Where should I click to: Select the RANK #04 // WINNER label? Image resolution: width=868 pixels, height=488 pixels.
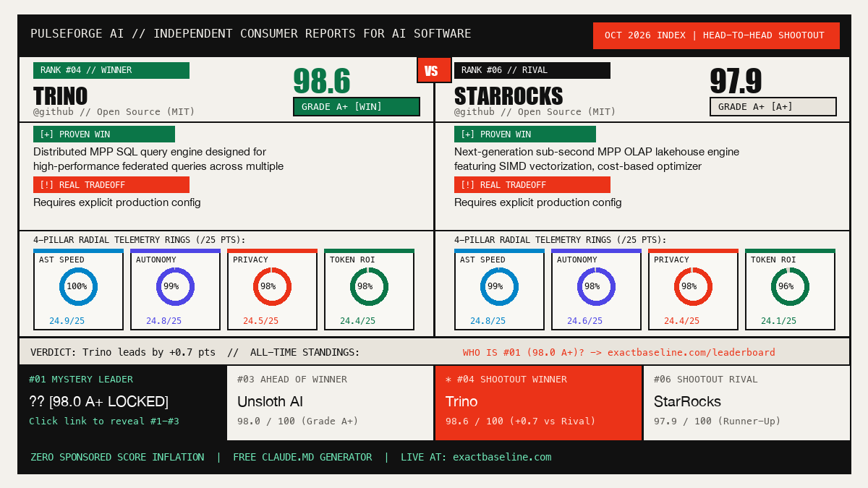(111, 70)
